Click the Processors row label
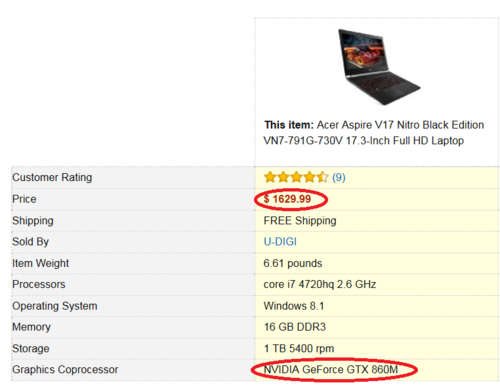500x387 pixels. pos(39,284)
